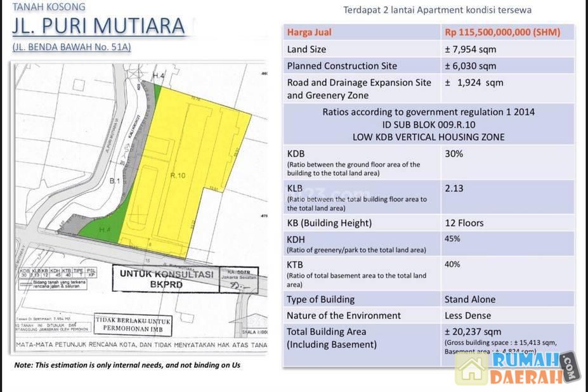
Task: Select the KLB value 2.13
Action: (454, 188)
